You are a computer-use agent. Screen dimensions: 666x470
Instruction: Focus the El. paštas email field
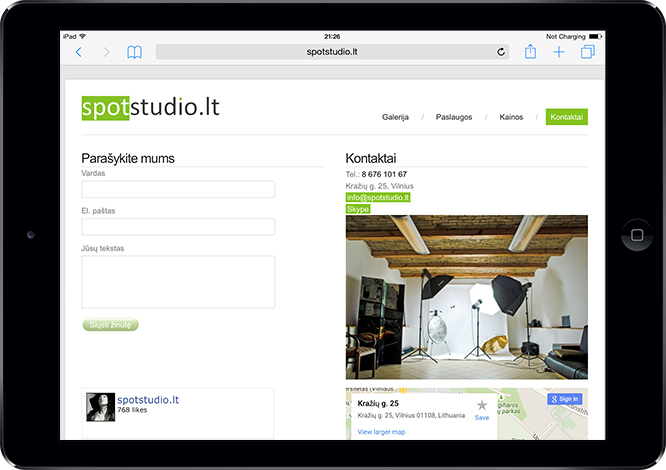click(x=178, y=227)
